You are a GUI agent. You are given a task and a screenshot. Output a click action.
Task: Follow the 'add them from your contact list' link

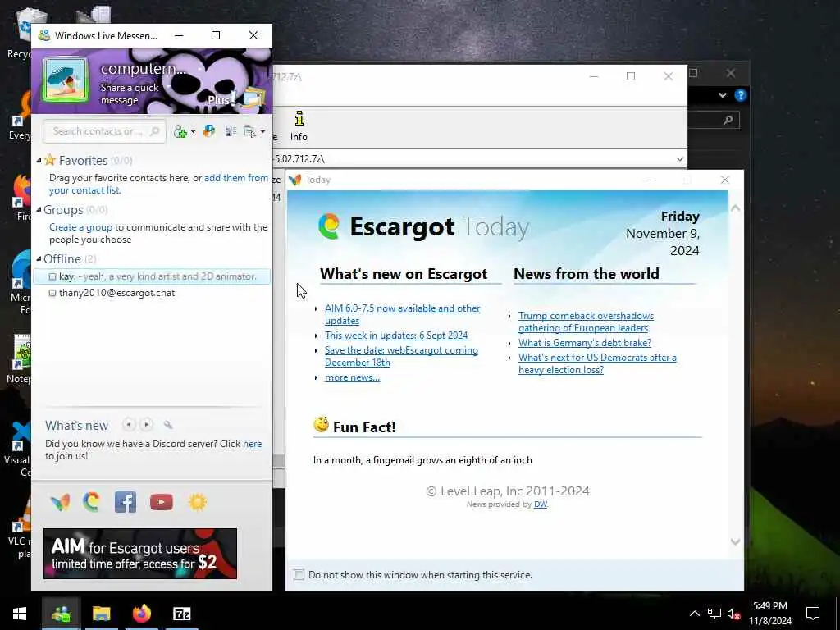(158, 184)
